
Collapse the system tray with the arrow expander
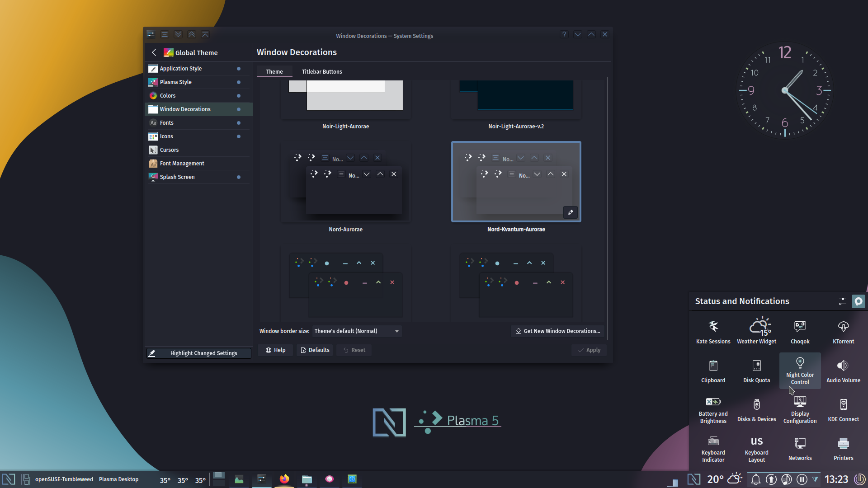coord(815,479)
